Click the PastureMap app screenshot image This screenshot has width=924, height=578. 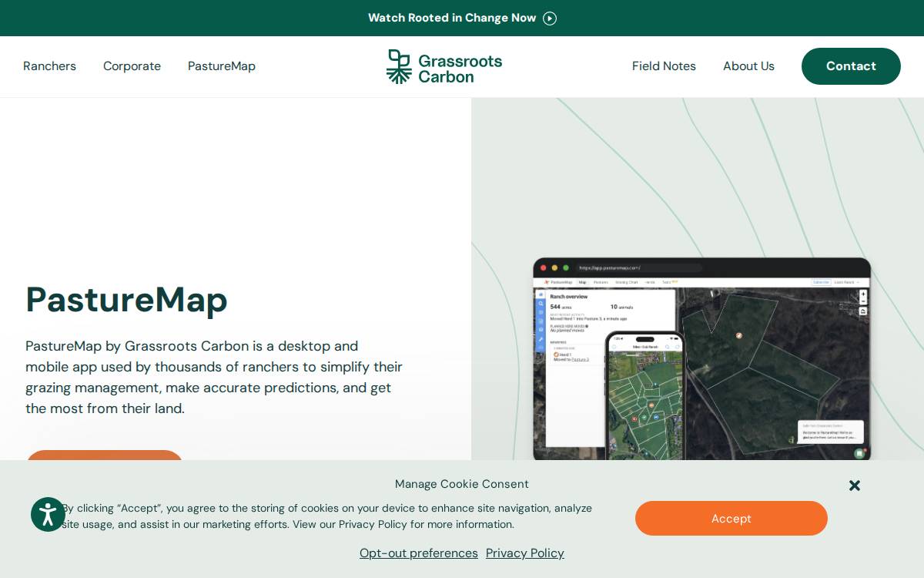(701, 358)
